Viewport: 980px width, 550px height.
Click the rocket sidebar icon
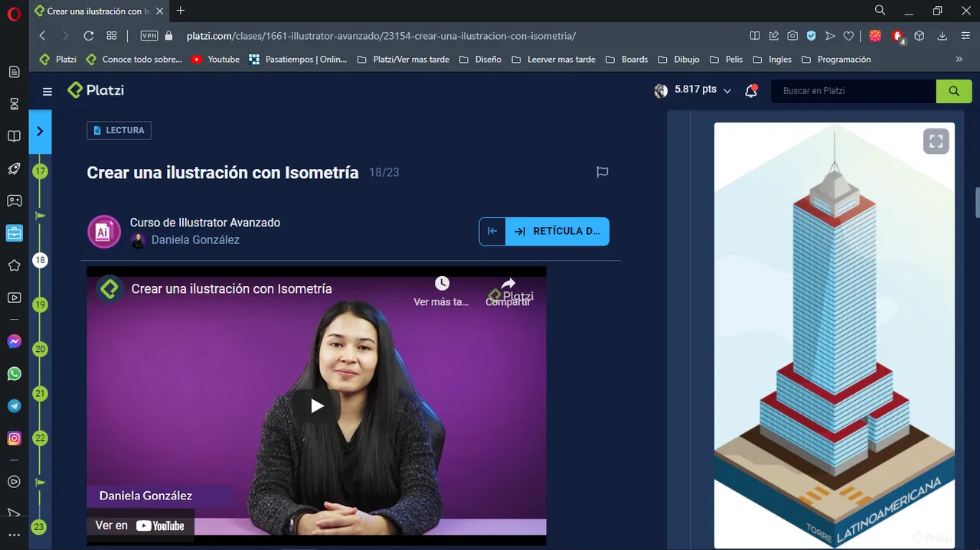(14, 168)
